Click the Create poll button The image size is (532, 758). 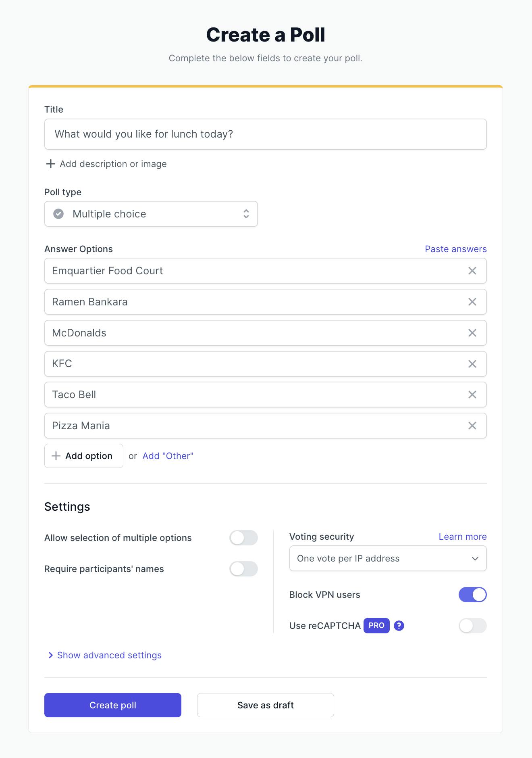[113, 705]
